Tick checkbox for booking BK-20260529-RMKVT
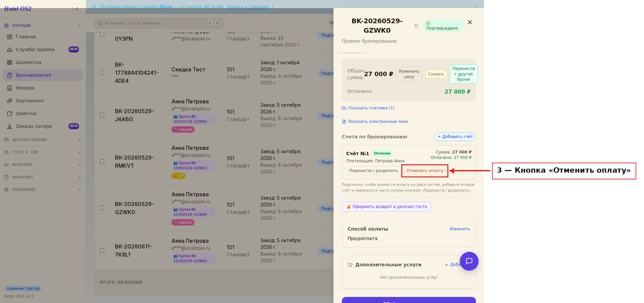Image resolution: width=644 pixels, height=303 pixels. coord(102,162)
